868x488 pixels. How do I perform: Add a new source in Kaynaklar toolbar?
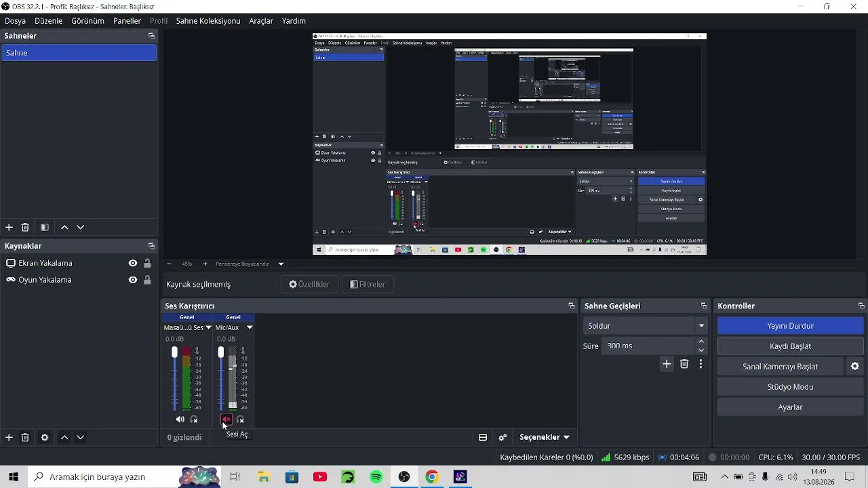[x=9, y=438]
